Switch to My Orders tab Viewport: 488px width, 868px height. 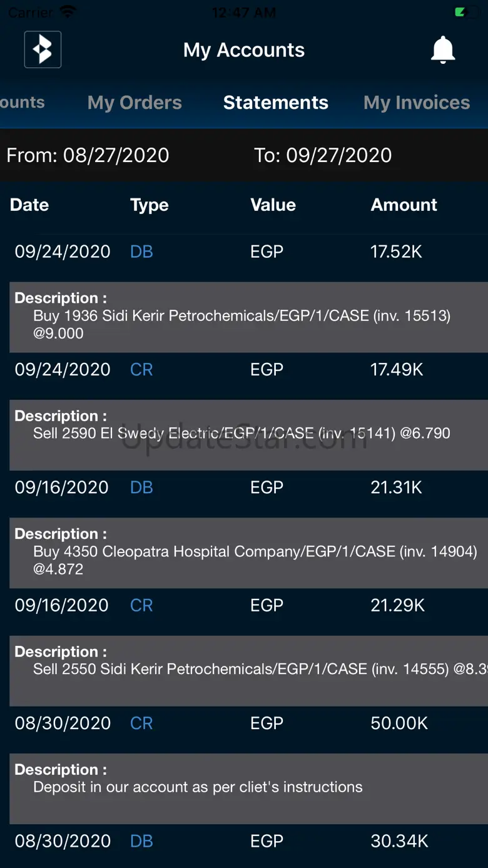pos(135,103)
